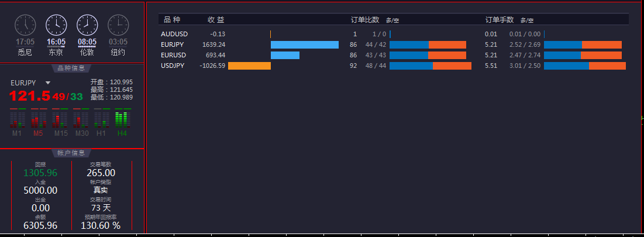The width and height of the screenshot is (644, 237).
Task: Open the EURJPY symbol dropdown arrow
Action: click(x=48, y=83)
